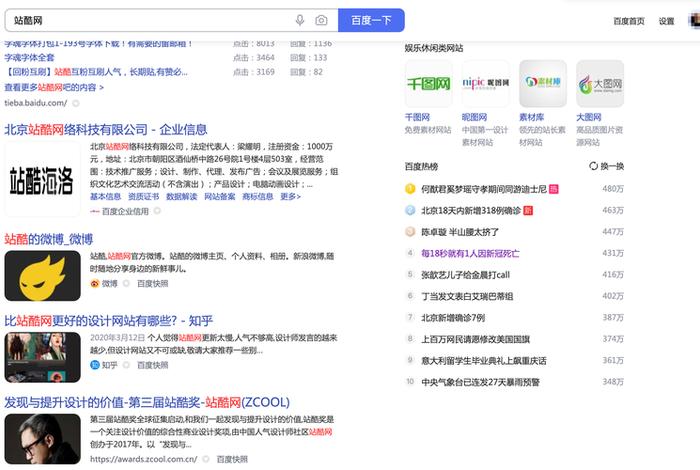
Task: Open 基本信息 sub-link
Action: click(105, 196)
